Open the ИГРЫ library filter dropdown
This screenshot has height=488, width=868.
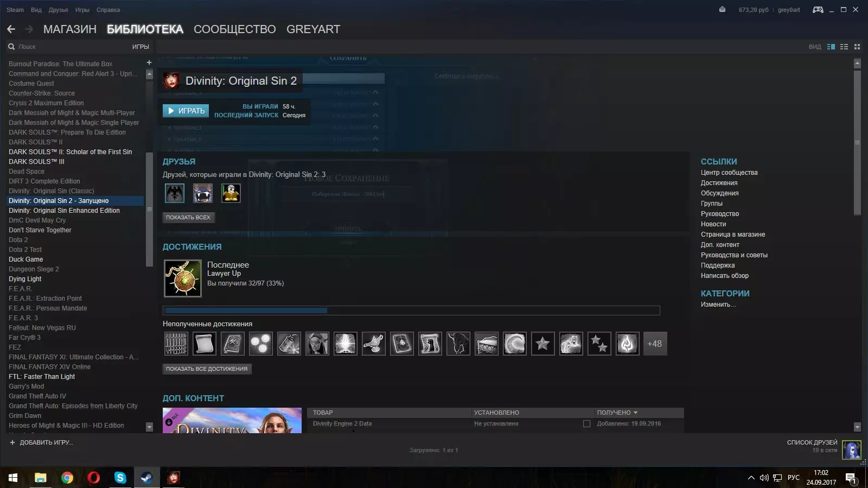point(141,47)
